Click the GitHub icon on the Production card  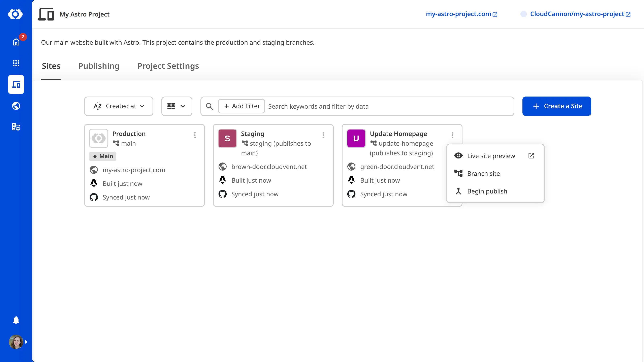pyautogui.click(x=94, y=197)
